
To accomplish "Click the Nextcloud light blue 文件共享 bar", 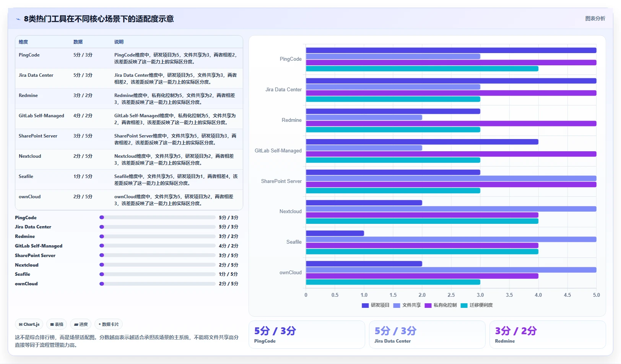I will [x=451, y=209].
